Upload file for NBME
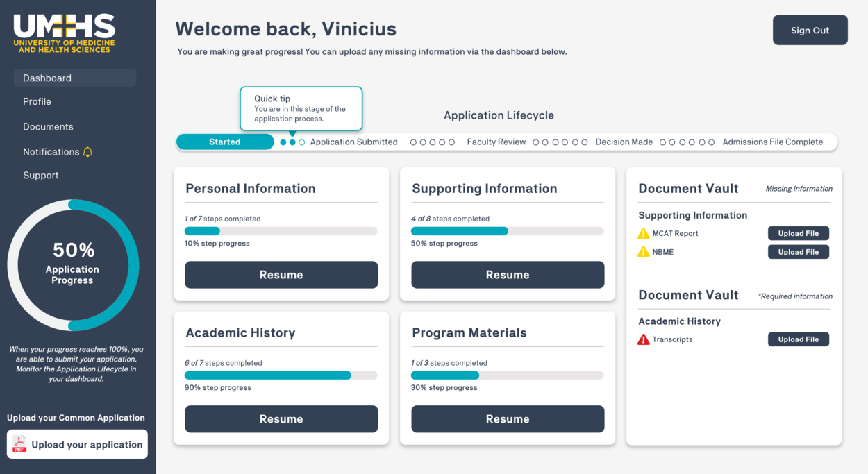This screenshot has width=868, height=474. pos(799,252)
